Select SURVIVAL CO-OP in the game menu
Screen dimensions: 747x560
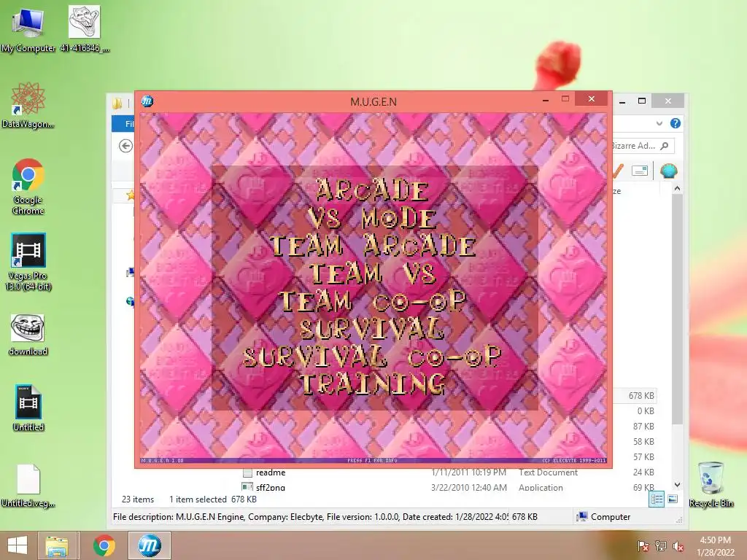coord(372,356)
